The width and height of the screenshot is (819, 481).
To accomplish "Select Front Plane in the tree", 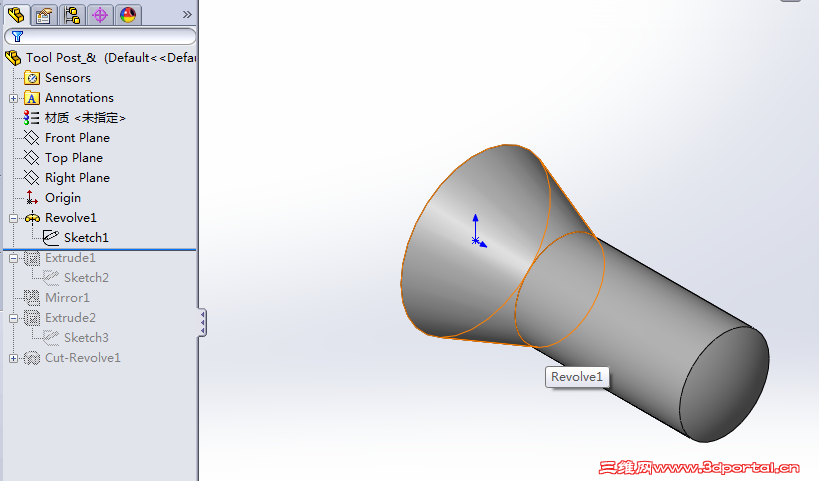I will tap(77, 138).
